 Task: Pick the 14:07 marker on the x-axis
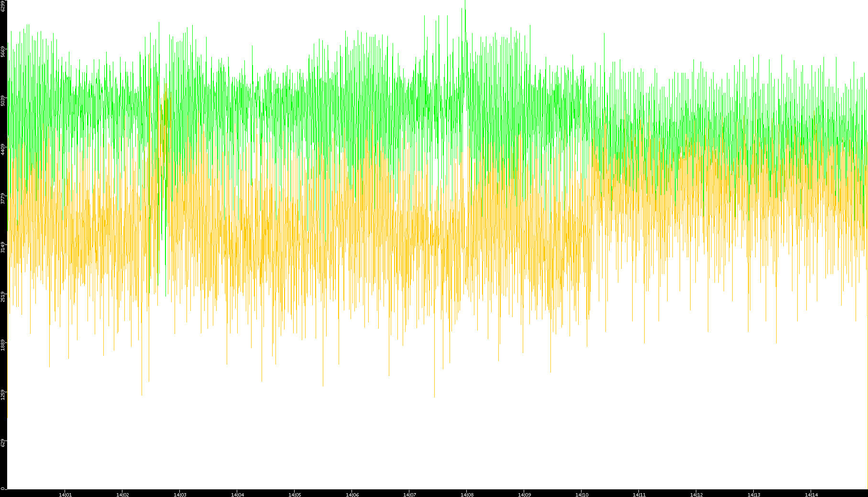(x=409, y=495)
